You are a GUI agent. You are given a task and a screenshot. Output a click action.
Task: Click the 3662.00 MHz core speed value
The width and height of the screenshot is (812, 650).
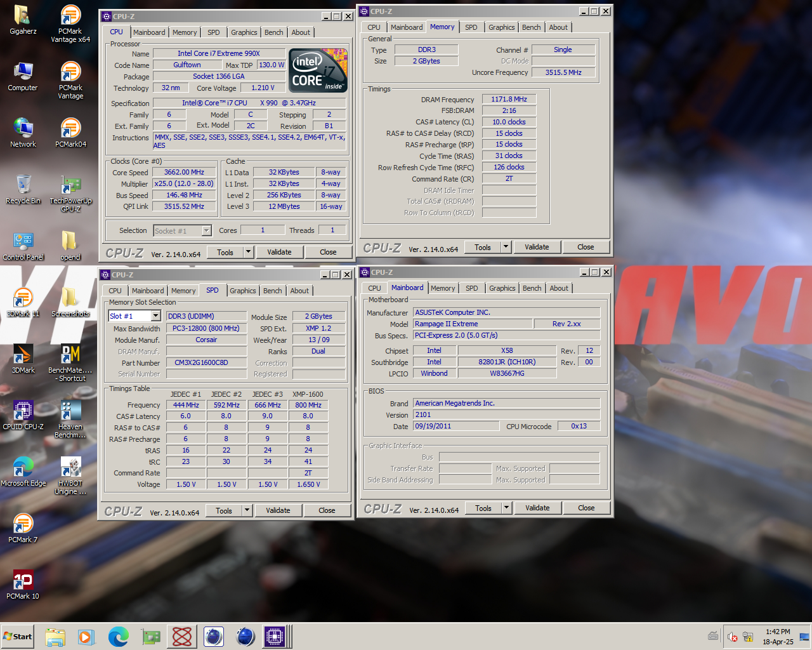[184, 172]
